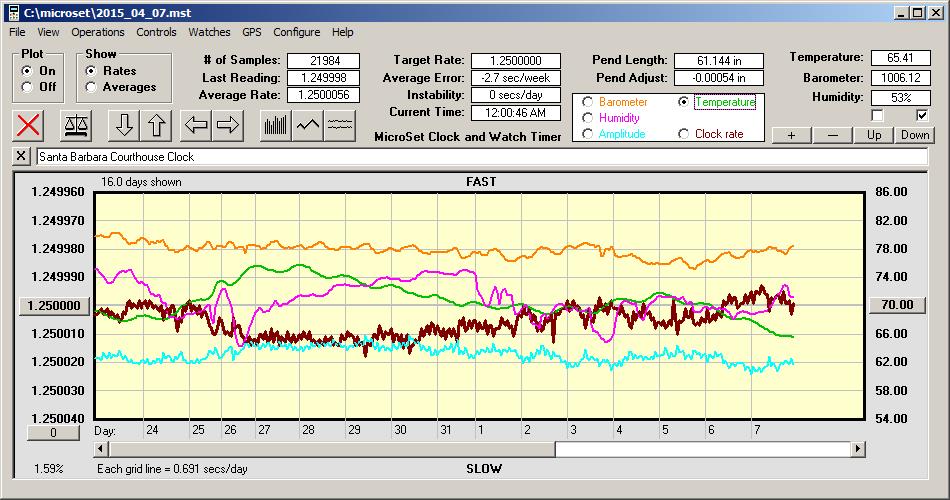Click the application icon in the title bar
This screenshot has width=950, height=500.
pos(13,13)
